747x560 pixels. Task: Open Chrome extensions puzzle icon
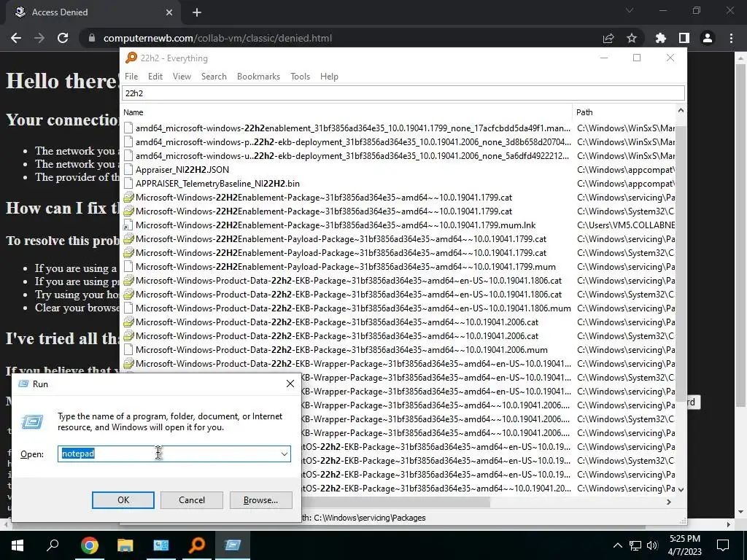pos(661,38)
